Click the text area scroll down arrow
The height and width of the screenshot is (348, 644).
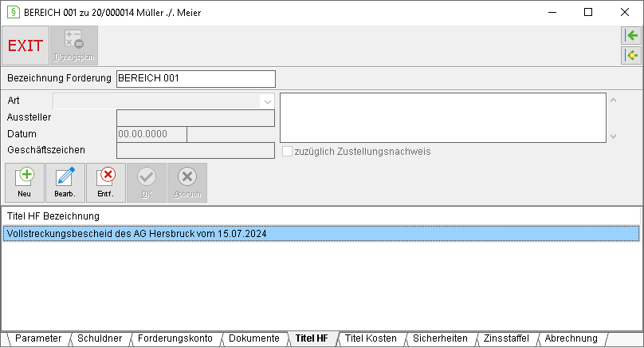[x=613, y=136]
